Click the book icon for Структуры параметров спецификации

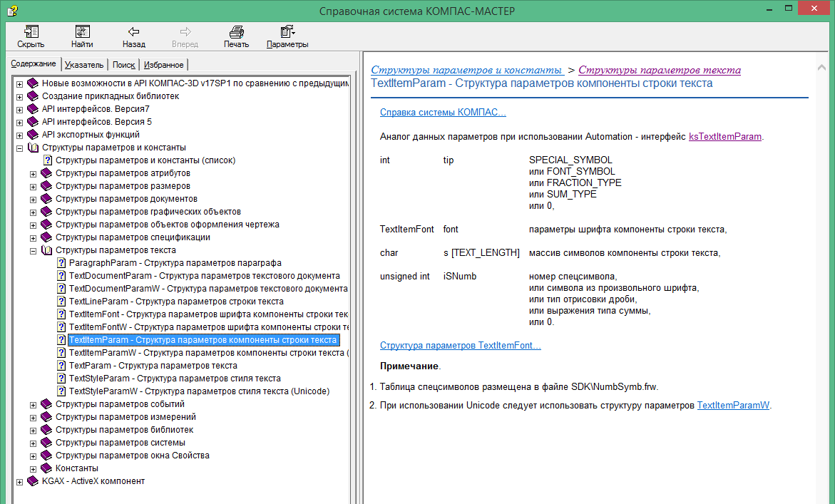47,237
